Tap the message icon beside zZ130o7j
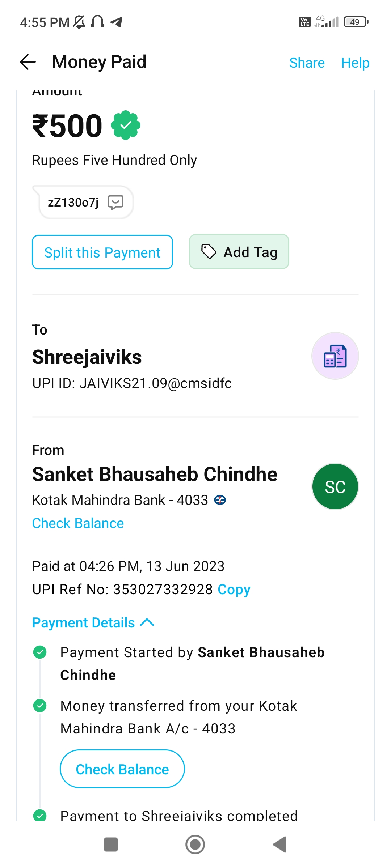This screenshot has height=868, width=391. [116, 202]
